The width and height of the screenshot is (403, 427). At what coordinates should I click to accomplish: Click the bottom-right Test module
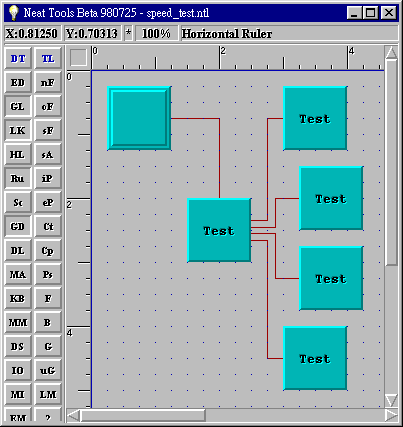click(x=315, y=358)
